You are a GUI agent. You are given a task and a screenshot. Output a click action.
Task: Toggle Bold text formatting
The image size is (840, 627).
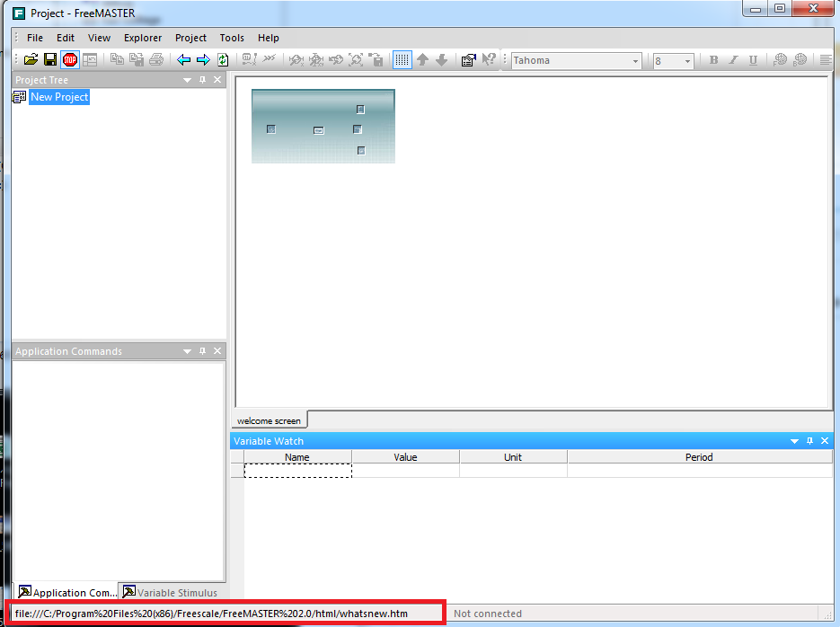pos(713,60)
